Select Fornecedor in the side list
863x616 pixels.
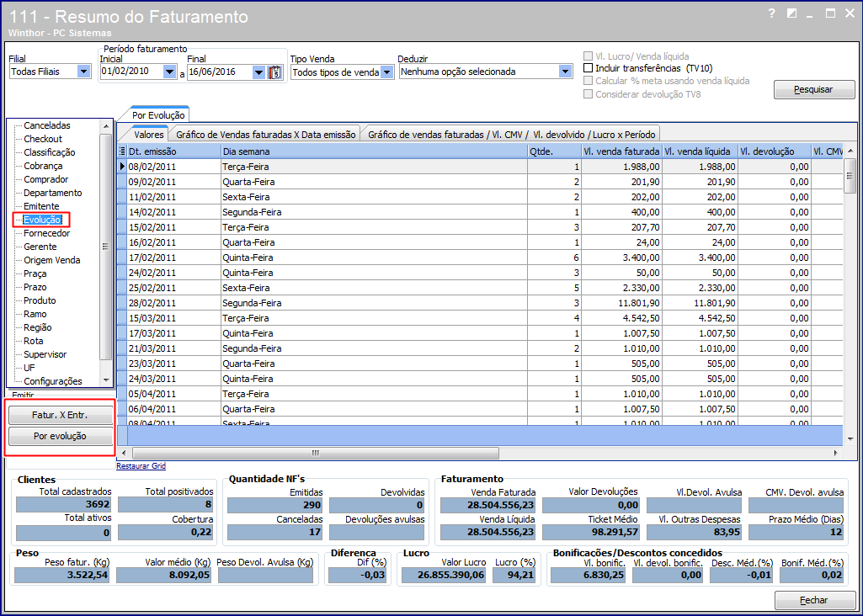(47, 233)
